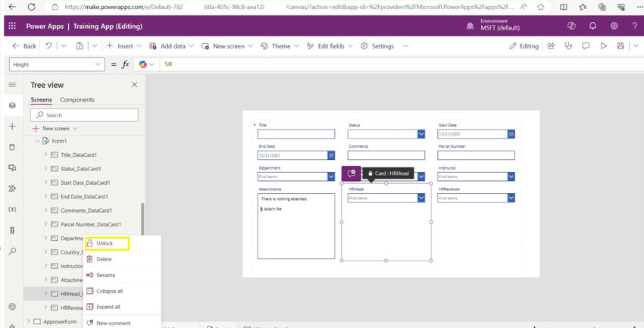Click the Tree view search box
Screen dimensions: 644x328
(84, 115)
